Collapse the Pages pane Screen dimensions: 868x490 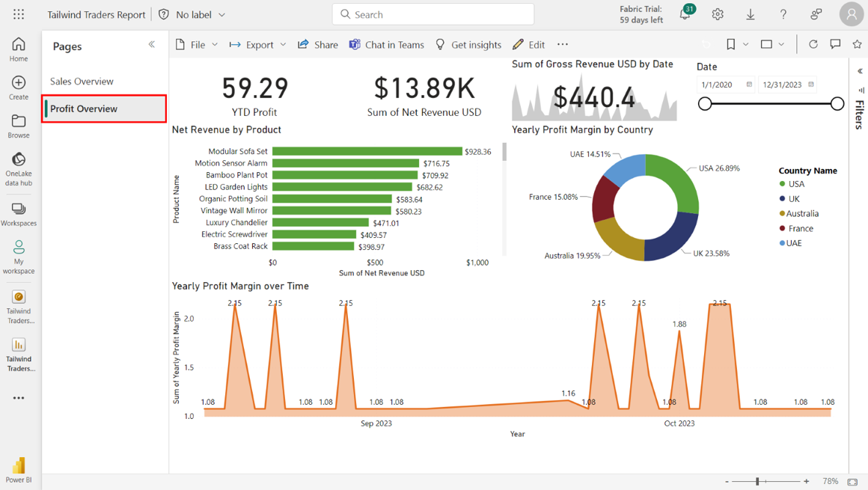tap(152, 45)
